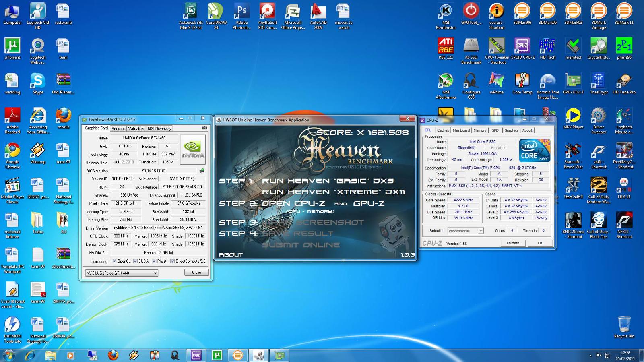
Task: Click RUN HEAVEN "BASIC" DX9
Action: pos(328,181)
